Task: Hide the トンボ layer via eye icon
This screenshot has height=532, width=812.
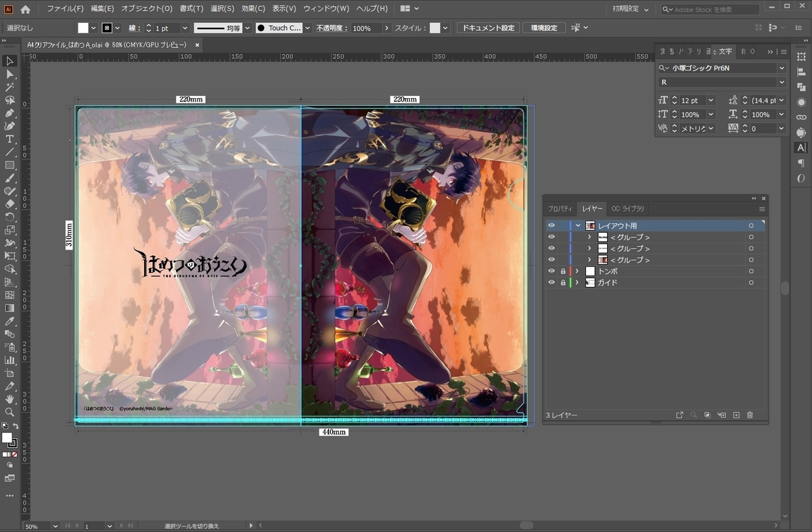Action: point(551,271)
